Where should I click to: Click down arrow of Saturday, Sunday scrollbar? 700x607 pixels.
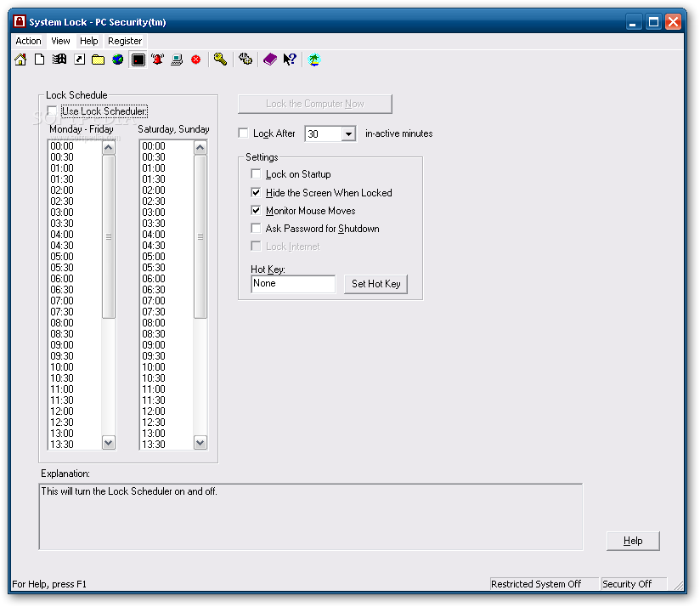200,443
